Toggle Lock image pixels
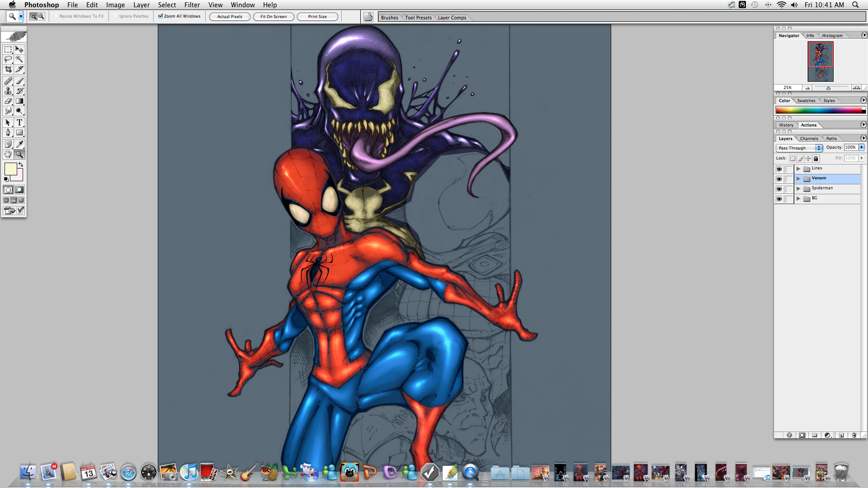This screenshot has height=488, width=868. [801, 159]
